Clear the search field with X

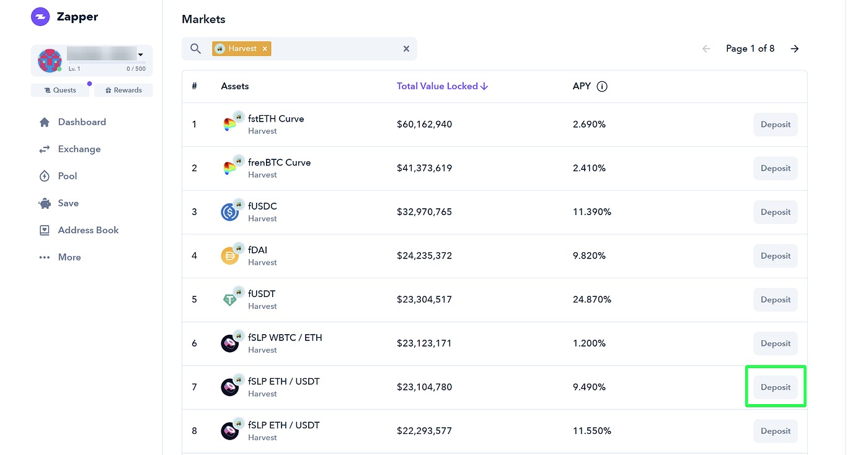406,48
